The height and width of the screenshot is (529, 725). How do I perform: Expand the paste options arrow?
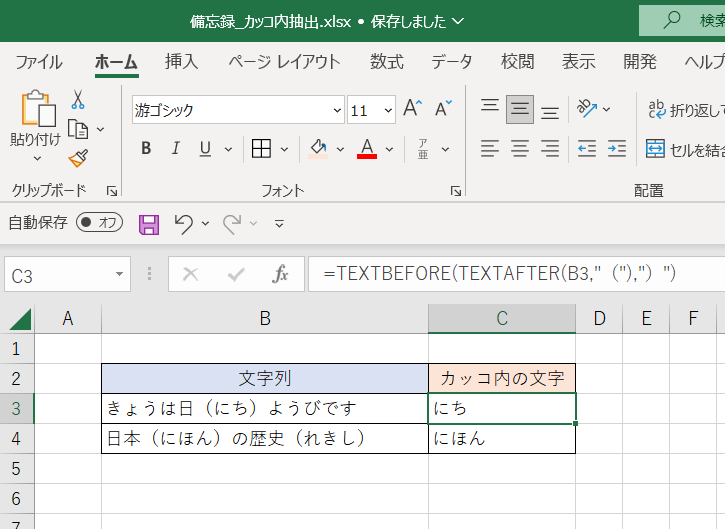pyautogui.click(x=37, y=159)
